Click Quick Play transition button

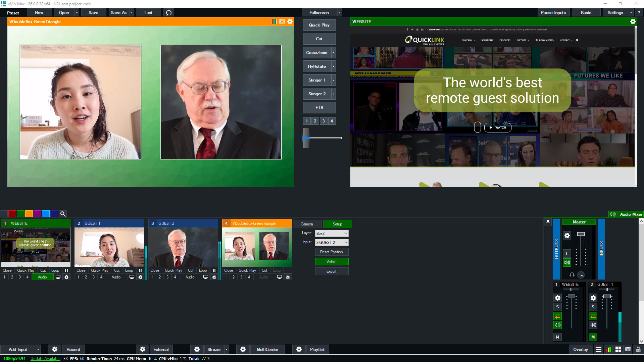[x=319, y=25]
